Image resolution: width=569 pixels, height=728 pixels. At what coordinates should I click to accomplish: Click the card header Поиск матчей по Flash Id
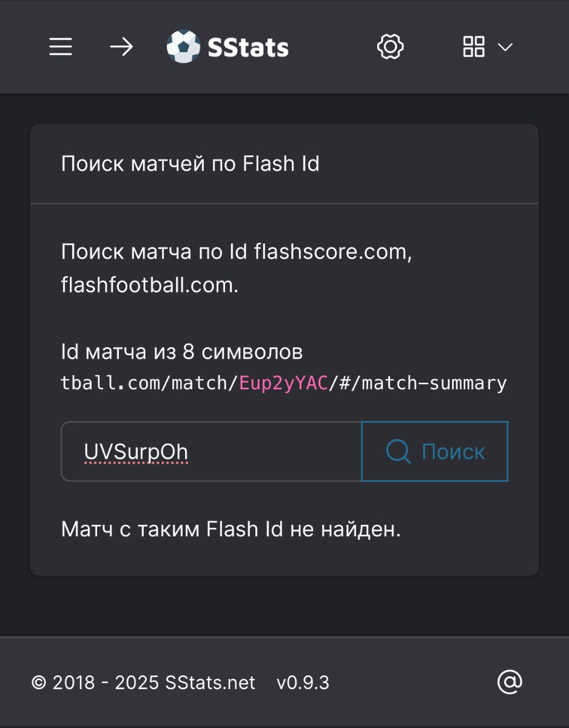(x=190, y=164)
